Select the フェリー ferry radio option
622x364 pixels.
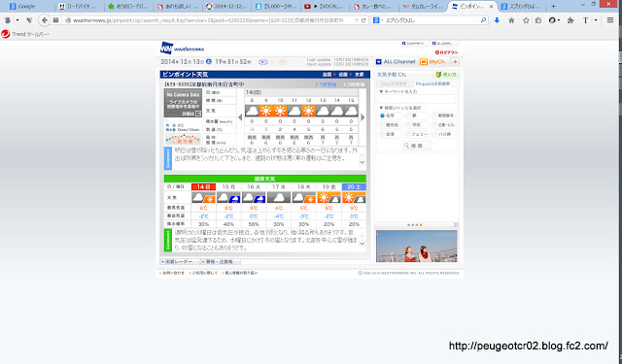click(x=408, y=134)
